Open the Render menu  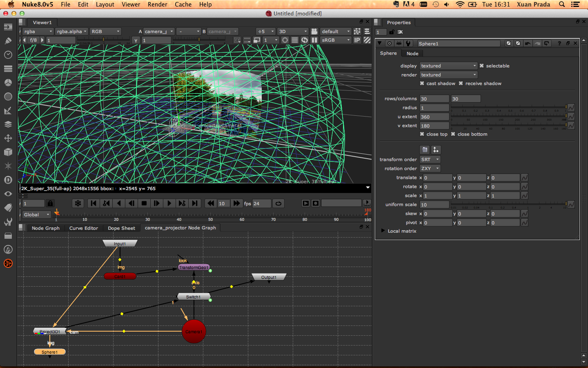[x=157, y=4]
